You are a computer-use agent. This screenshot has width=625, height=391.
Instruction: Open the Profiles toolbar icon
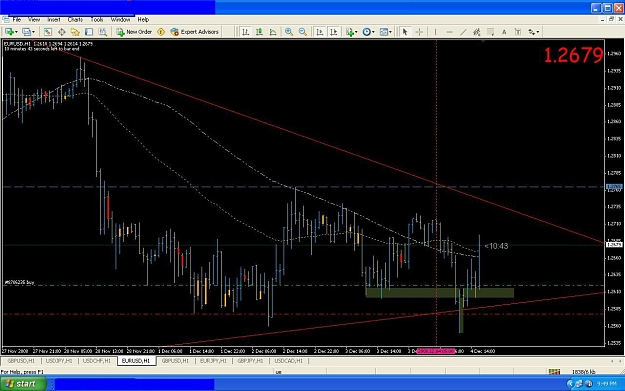[x=26, y=32]
